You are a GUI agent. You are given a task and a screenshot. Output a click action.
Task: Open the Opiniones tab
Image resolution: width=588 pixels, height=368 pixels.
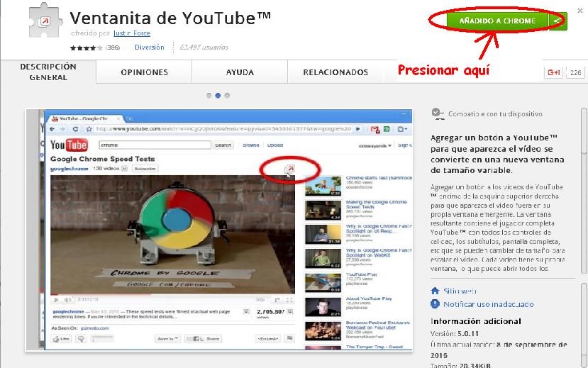coord(144,72)
